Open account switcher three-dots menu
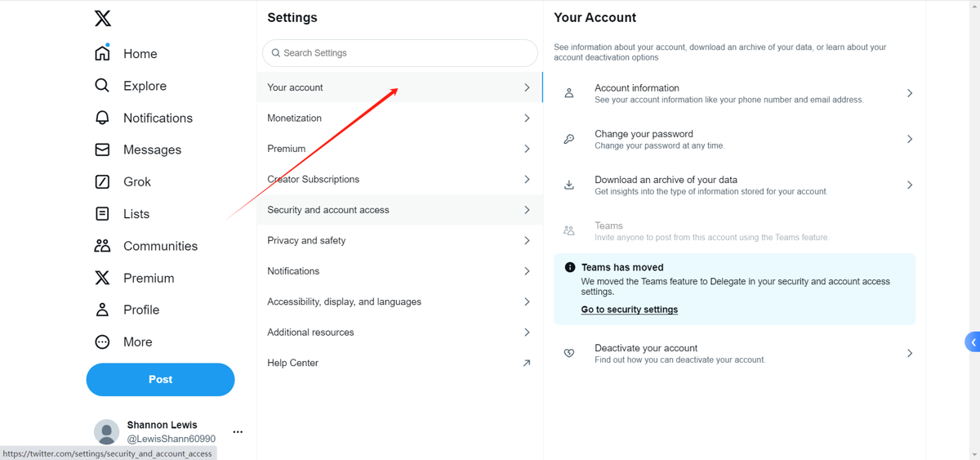 click(238, 431)
